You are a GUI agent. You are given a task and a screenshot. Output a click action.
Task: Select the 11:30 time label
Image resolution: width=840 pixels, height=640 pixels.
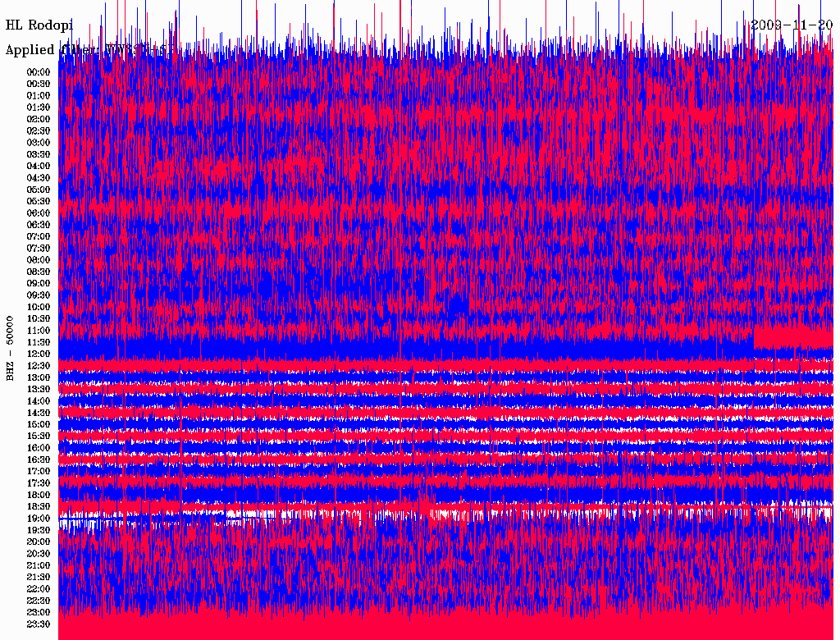tap(39, 342)
